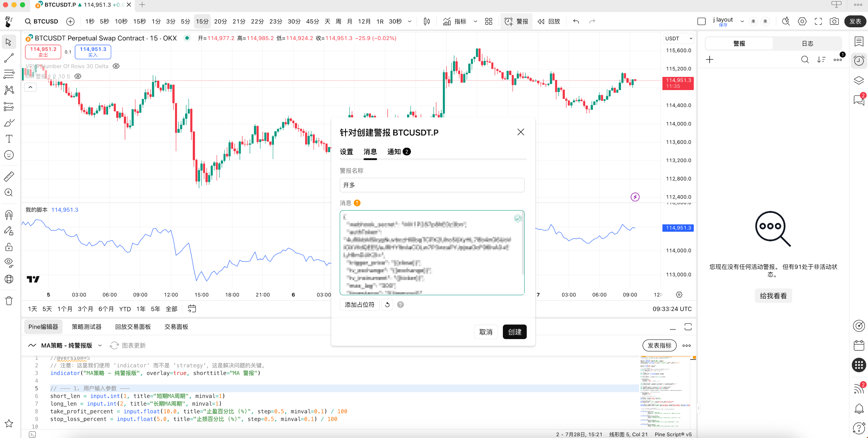The width and height of the screenshot is (868, 438).
Task: Open candlestick chart type selector
Action: coord(427,22)
